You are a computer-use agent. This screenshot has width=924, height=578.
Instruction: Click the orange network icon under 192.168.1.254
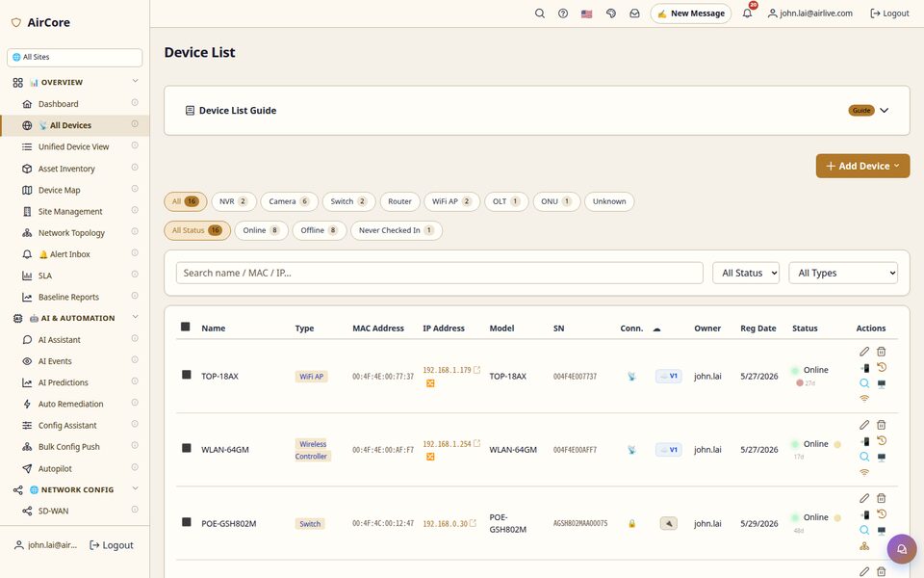tap(430, 457)
